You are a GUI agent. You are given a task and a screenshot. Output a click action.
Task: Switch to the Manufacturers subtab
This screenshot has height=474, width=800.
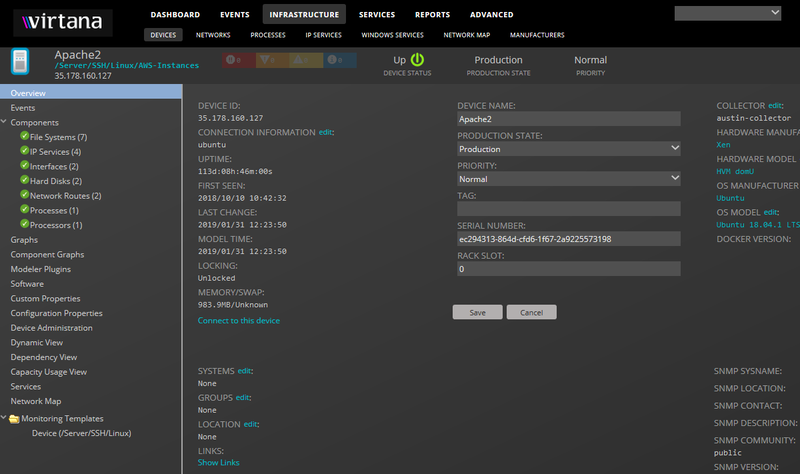pyautogui.click(x=537, y=35)
